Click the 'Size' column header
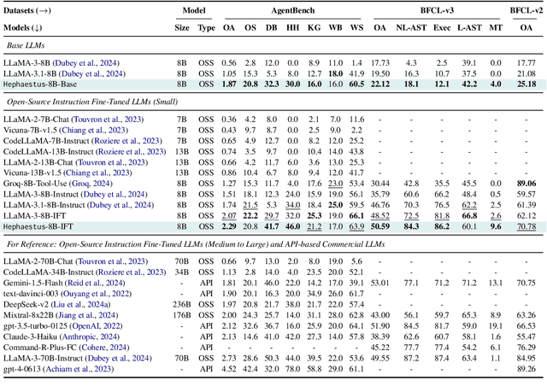Viewport: 547px width, 392px height. (182, 27)
